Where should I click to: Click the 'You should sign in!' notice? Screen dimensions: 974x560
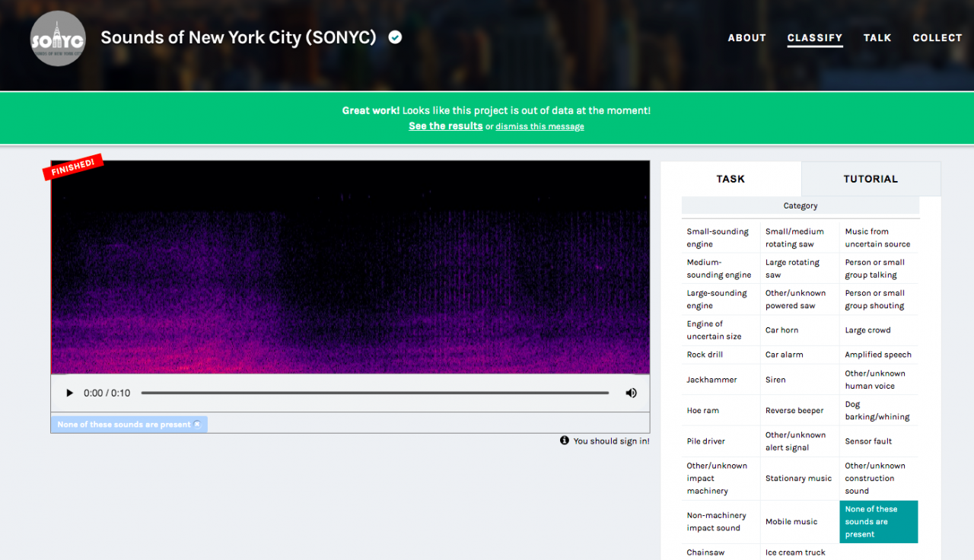[612, 441]
